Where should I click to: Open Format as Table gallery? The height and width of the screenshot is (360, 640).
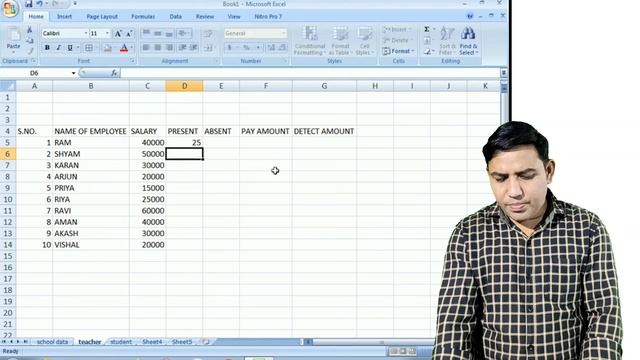coord(340,41)
